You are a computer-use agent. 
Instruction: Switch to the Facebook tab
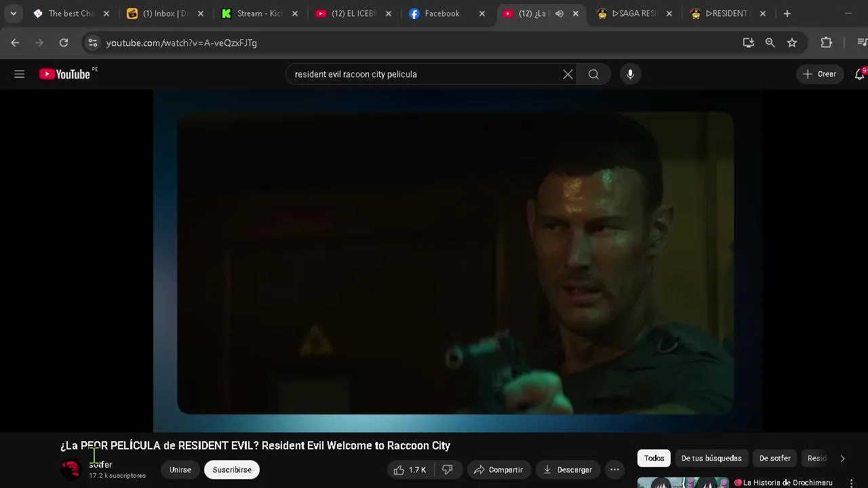(442, 14)
